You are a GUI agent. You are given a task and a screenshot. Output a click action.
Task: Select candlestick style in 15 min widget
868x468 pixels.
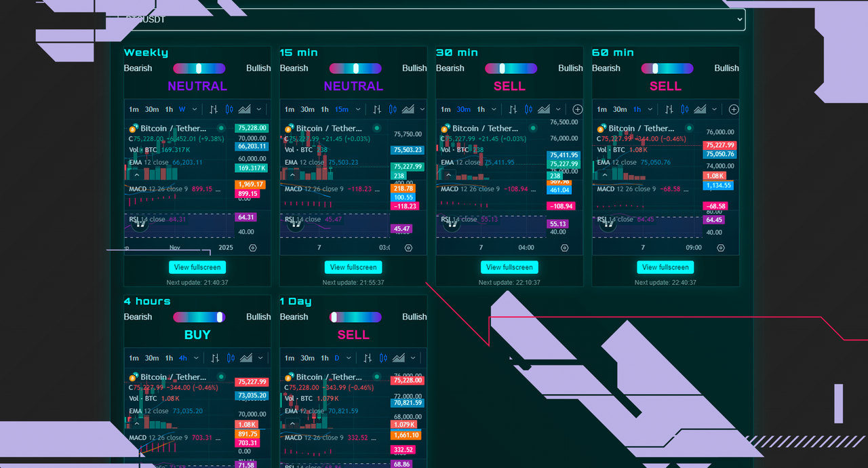click(392, 109)
